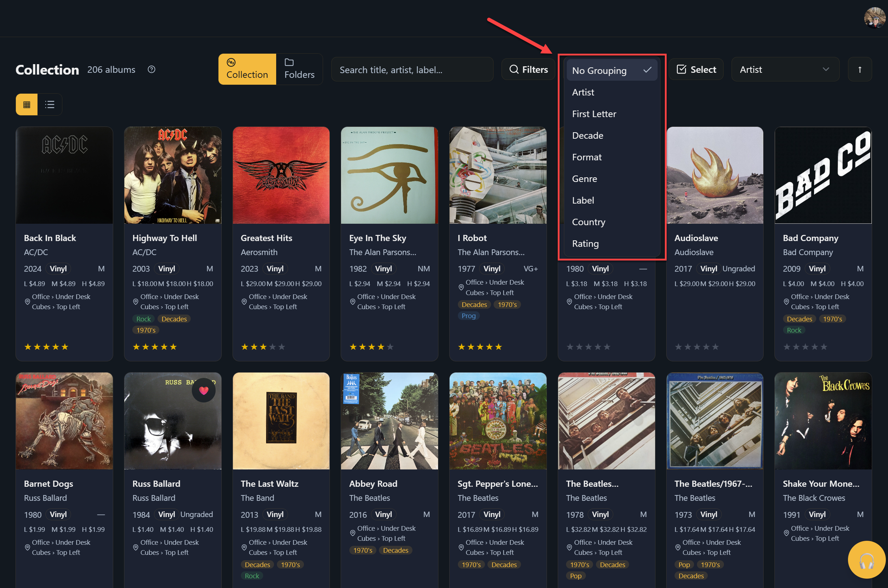Click The Alan Parsons artist under I Robot
This screenshot has width=888, height=588.
tap(491, 252)
